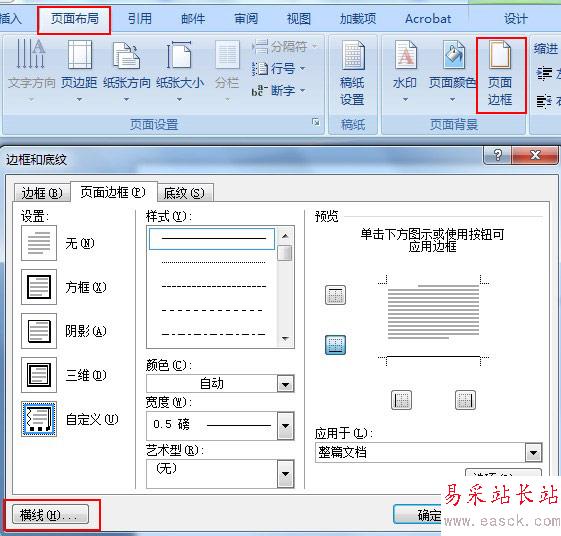This screenshot has height=536, width=561.
Task: Select the dash-dot line border style
Action: click(213, 335)
